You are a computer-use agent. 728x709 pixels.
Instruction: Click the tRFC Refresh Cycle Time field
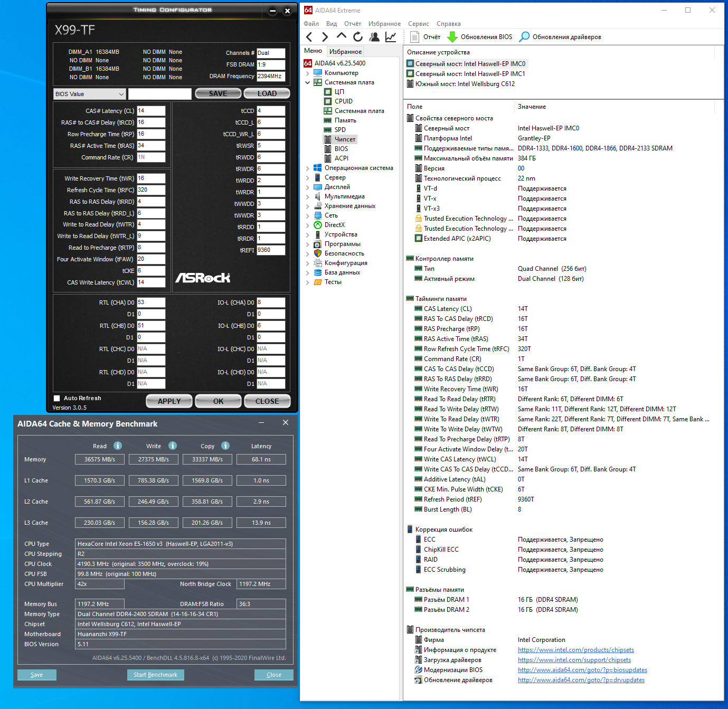[151, 190]
